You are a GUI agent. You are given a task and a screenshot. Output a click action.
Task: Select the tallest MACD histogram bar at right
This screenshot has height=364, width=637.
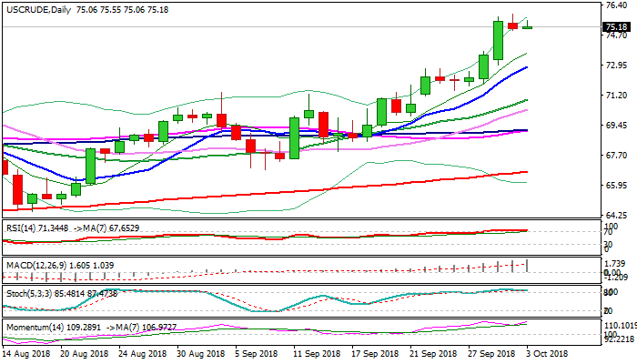527,265
